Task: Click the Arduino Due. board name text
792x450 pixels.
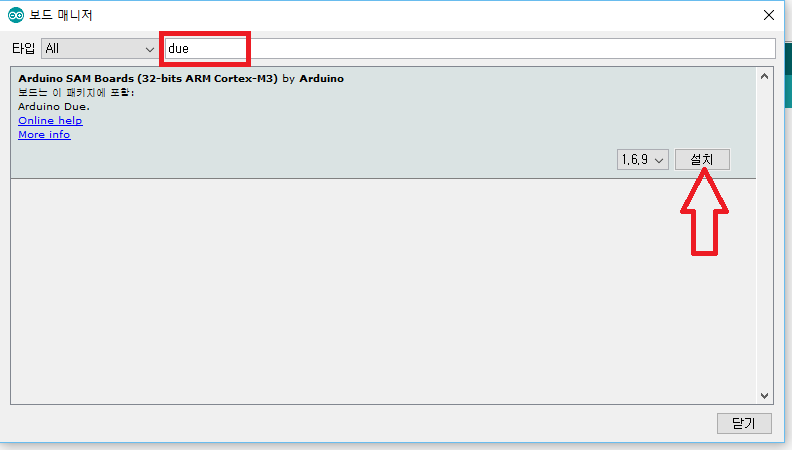Action: tap(54, 107)
